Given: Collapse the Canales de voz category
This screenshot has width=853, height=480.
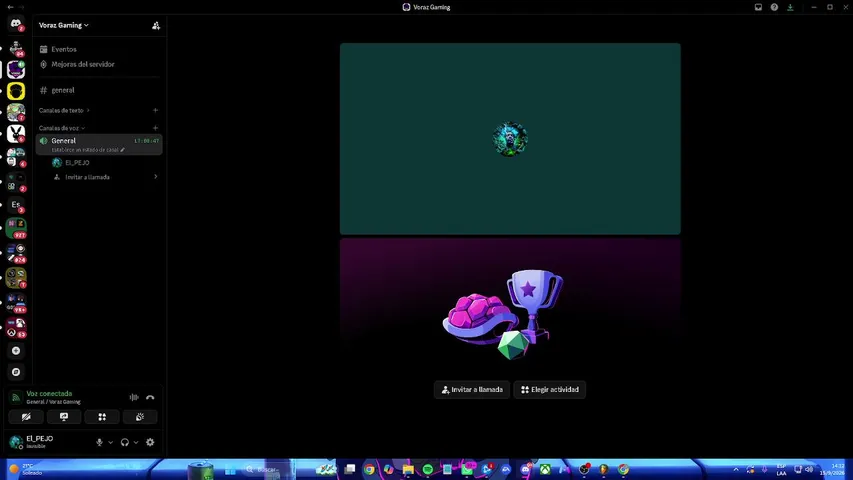Looking at the screenshot, I should pyautogui.click(x=61, y=128).
